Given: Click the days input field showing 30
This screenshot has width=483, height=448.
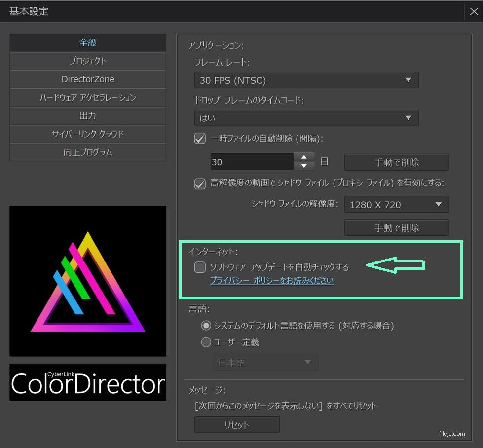Looking at the screenshot, I should point(252,161).
